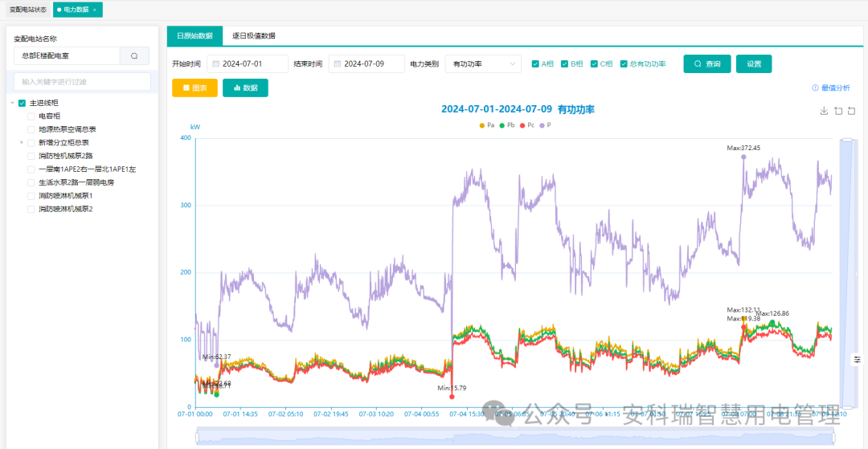
Task: Click the horizontal data zoom slider left handle
Action: [198, 437]
